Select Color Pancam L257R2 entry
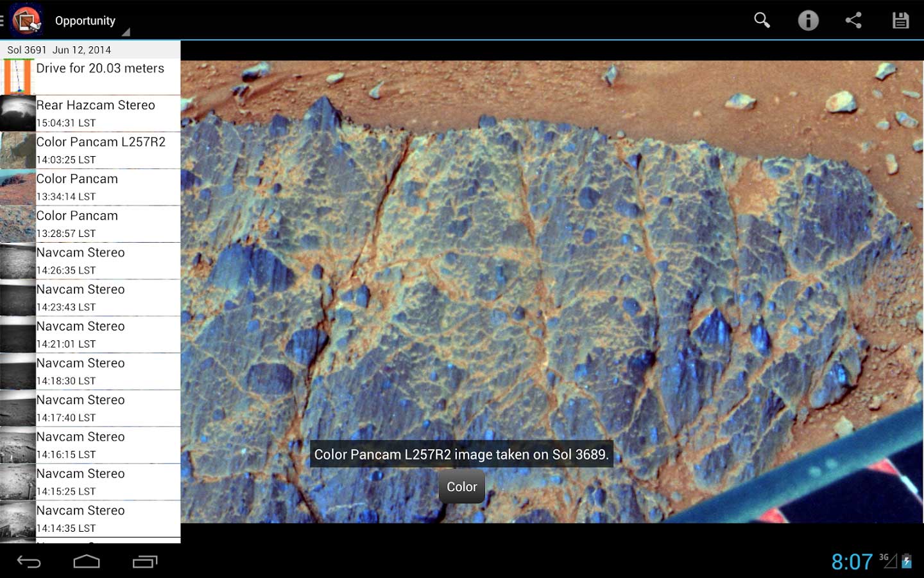The height and width of the screenshot is (578, 924). (90, 150)
